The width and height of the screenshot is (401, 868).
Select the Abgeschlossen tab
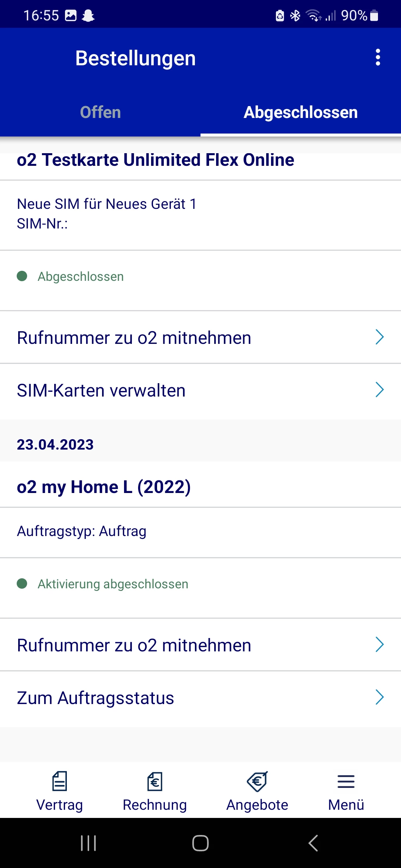[x=300, y=112]
